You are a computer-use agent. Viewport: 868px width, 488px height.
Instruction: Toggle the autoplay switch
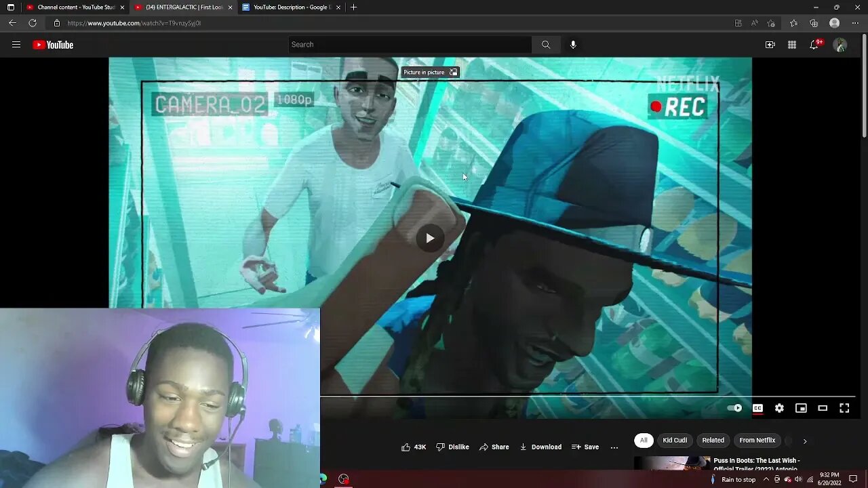tap(734, 408)
